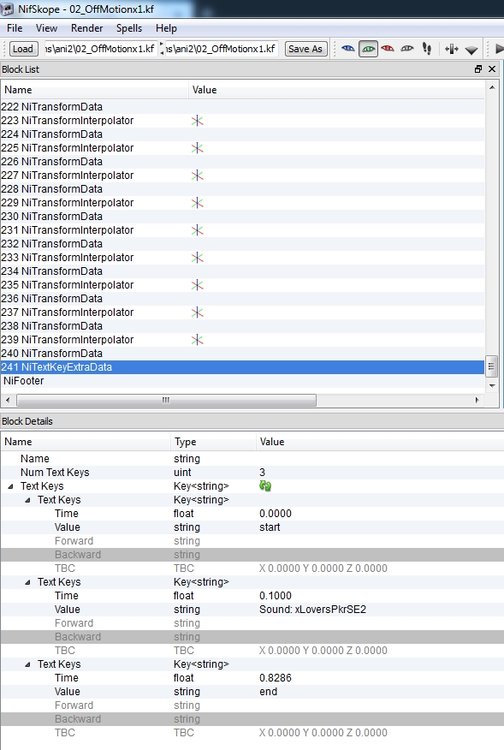Open the Render menu
Screen dimensions: 504x750
[87, 28]
